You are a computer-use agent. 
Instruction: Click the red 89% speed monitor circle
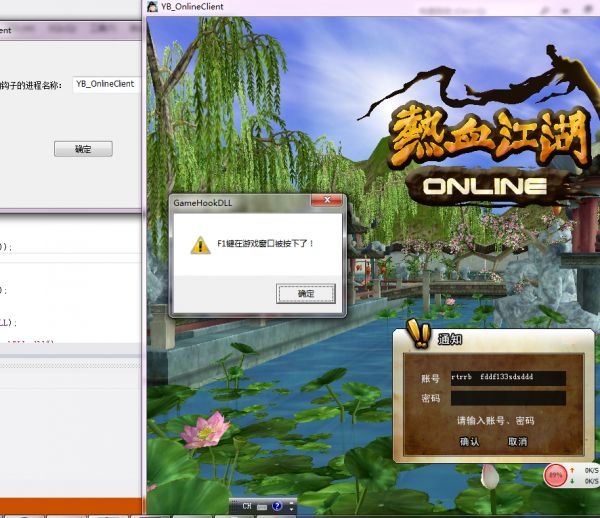click(555, 474)
